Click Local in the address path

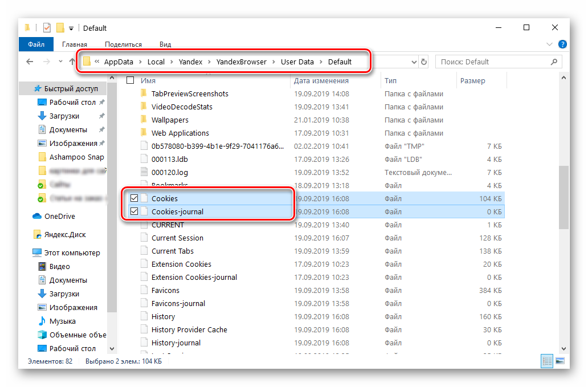click(x=156, y=62)
